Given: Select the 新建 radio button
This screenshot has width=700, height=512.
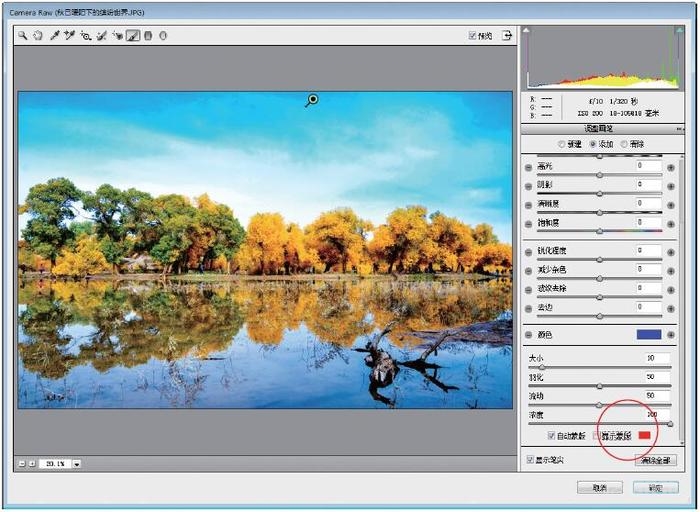Looking at the screenshot, I should (562, 144).
